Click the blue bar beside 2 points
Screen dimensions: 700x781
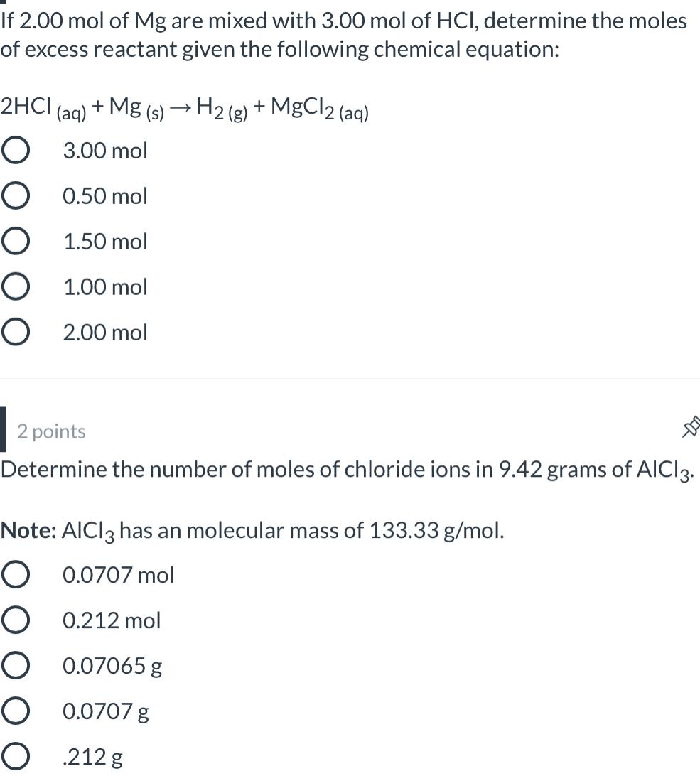coord(5,431)
